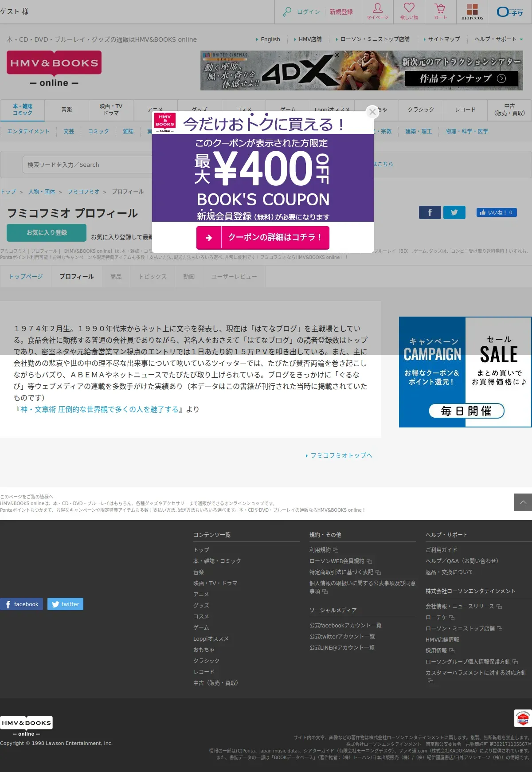532x772 pixels.
Task: Open エンタテイメント subcategory
Action: click(x=28, y=131)
